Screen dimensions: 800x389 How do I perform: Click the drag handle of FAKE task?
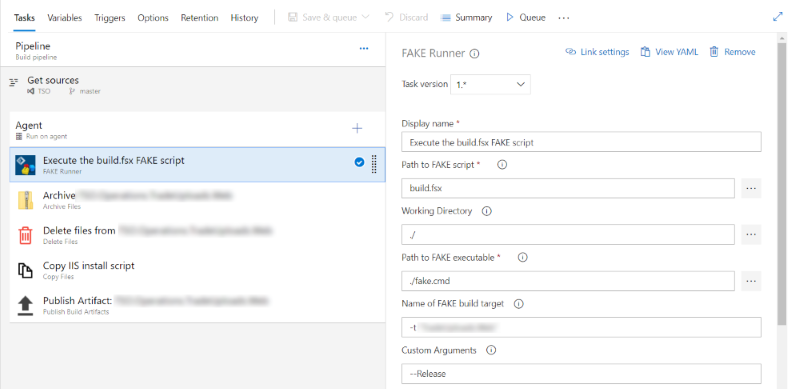[x=374, y=164]
